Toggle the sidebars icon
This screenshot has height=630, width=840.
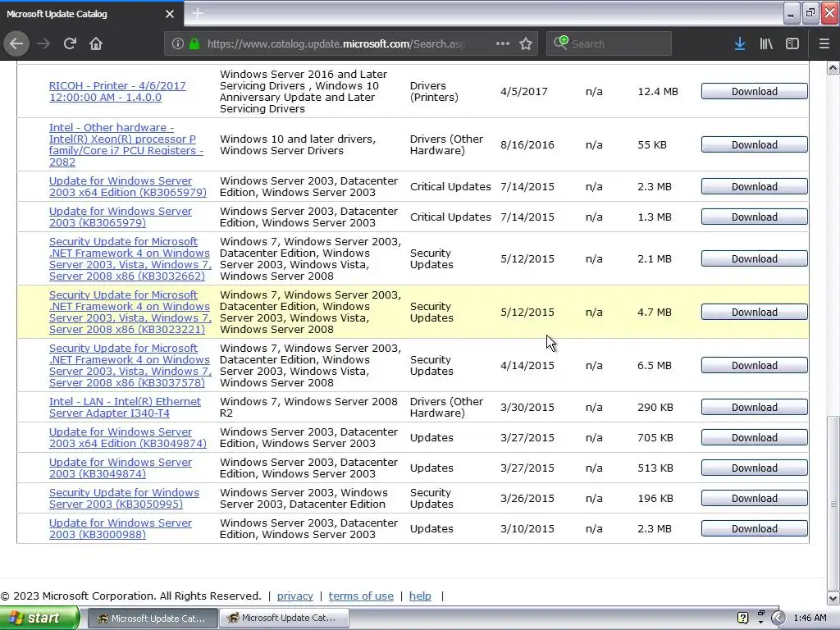[x=792, y=43]
